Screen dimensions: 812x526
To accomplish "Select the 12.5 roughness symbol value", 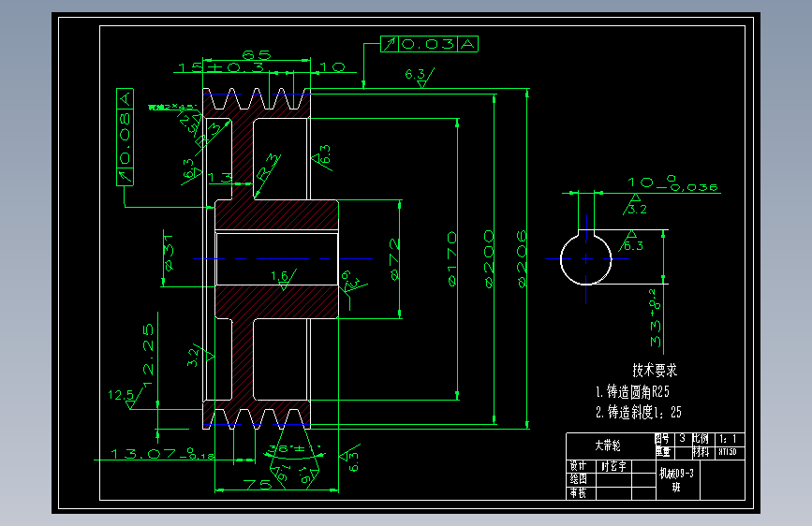I will click(120, 395).
